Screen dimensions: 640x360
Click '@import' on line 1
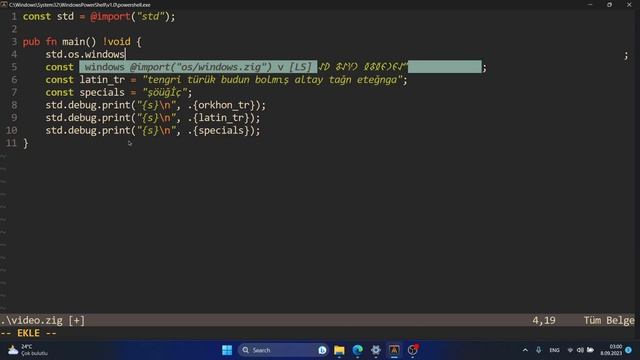click(x=110, y=17)
